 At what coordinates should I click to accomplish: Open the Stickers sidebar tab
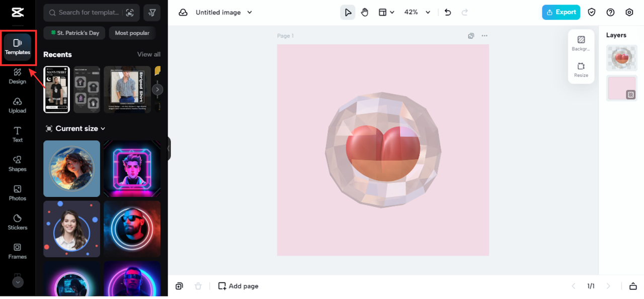click(18, 222)
